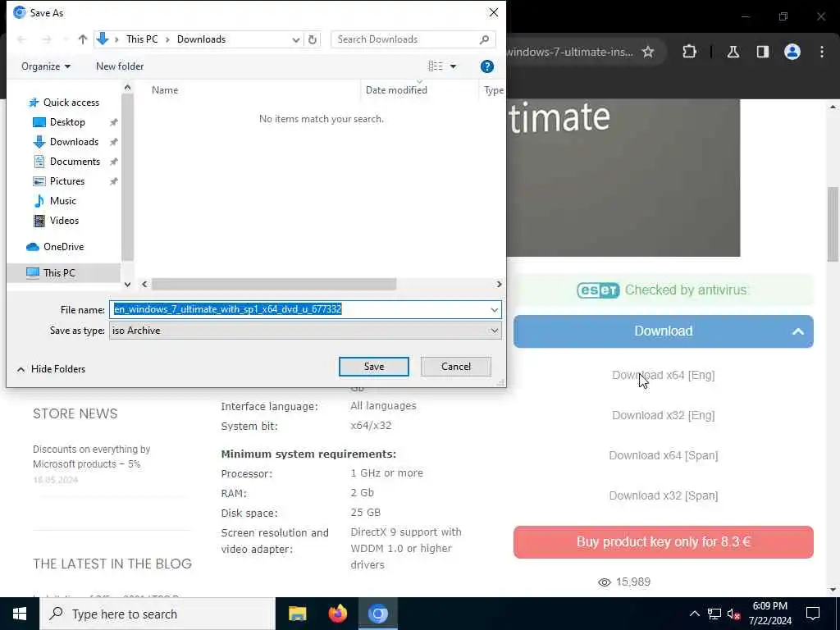Image resolution: width=840 pixels, height=630 pixels.
Task: Click the taskbar Type here to search box
Action: (157, 614)
